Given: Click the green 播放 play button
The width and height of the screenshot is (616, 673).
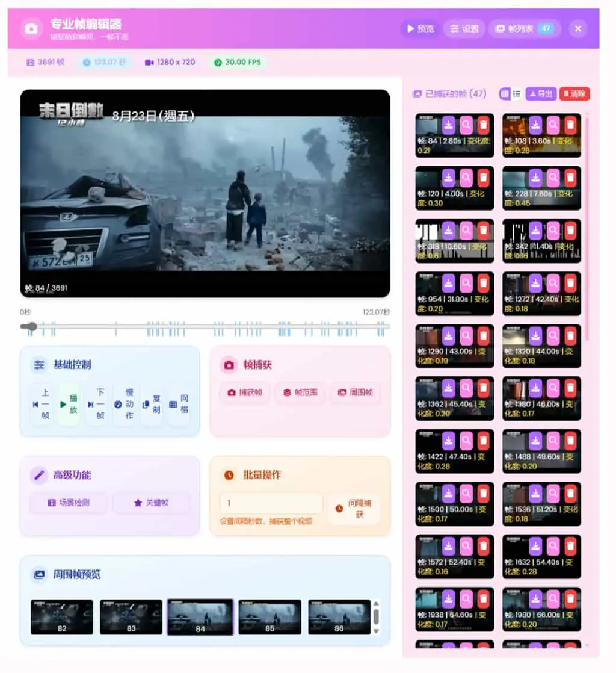Looking at the screenshot, I should [x=69, y=404].
